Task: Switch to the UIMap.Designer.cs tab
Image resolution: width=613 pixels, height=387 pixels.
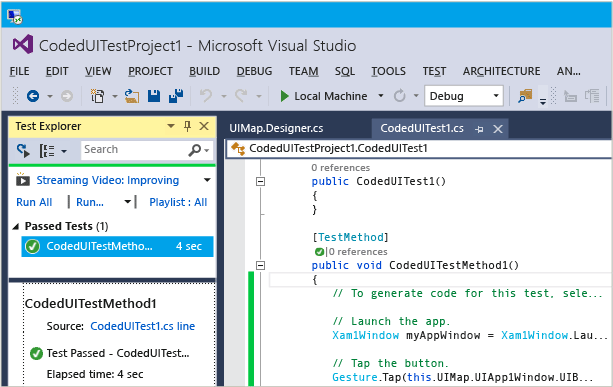Action: (x=276, y=128)
